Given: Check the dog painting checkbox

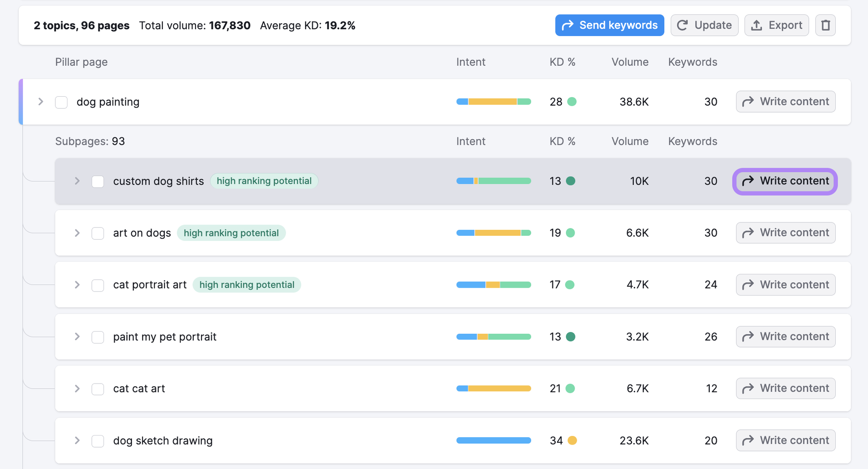Looking at the screenshot, I should [x=61, y=102].
